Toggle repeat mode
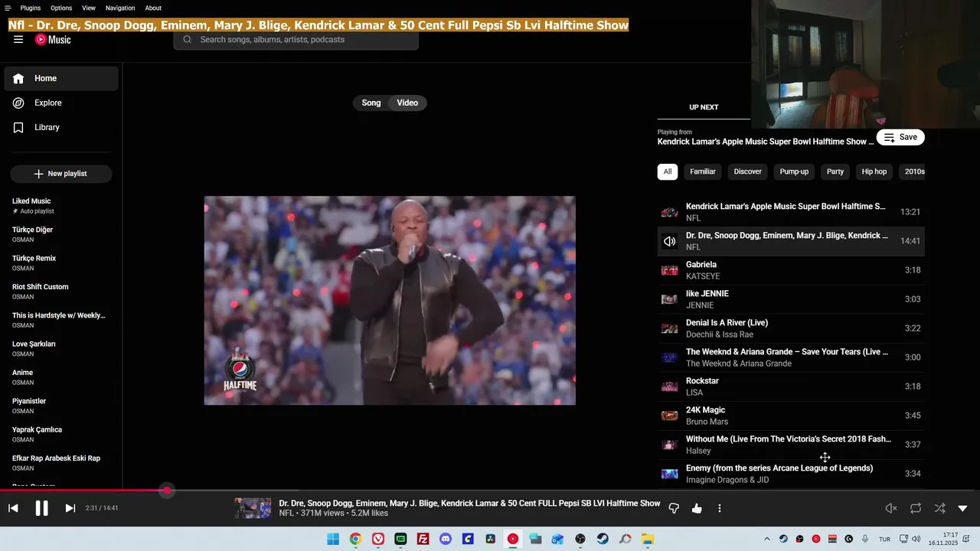Viewport: 980px width, 551px height. point(916,508)
